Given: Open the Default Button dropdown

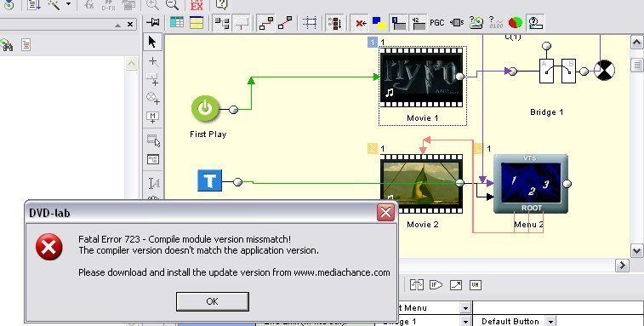Looking at the screenshot, I should [x=550, y=321].
